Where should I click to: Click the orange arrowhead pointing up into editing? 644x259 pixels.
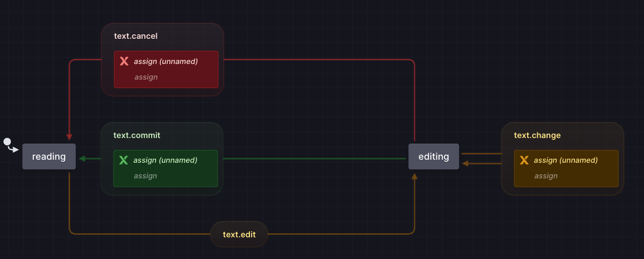click(415, 176)
